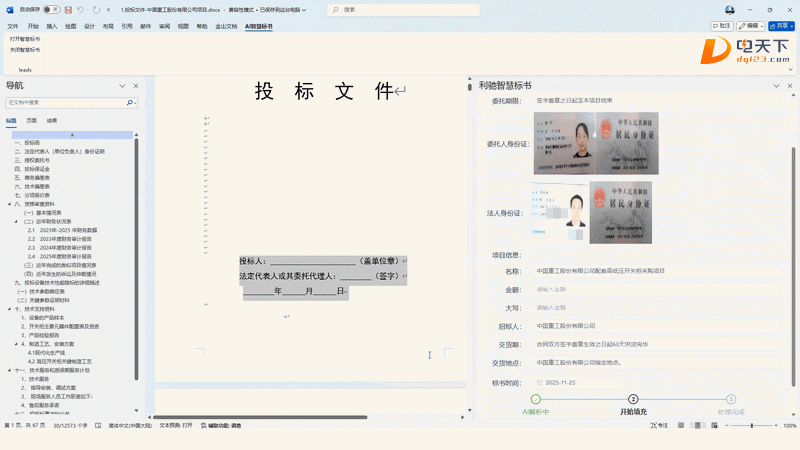Switch to the 金山文档 ribbon tab
This screenshot has width=800, height=450.
click(x=226, y=26)
